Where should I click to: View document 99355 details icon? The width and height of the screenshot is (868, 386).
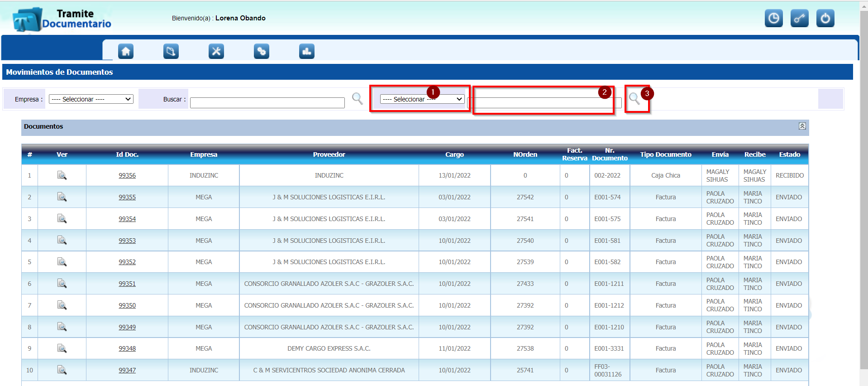tap(62, 197)
